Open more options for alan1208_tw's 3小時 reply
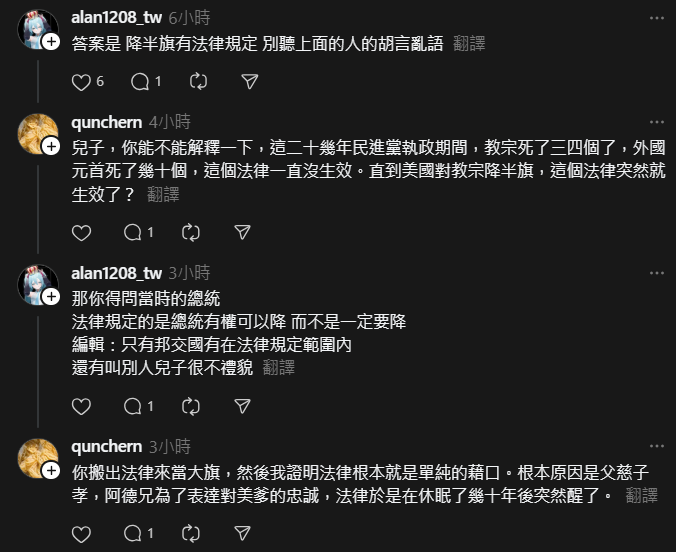This screenshot has width=676, height=552. [657, 273]
